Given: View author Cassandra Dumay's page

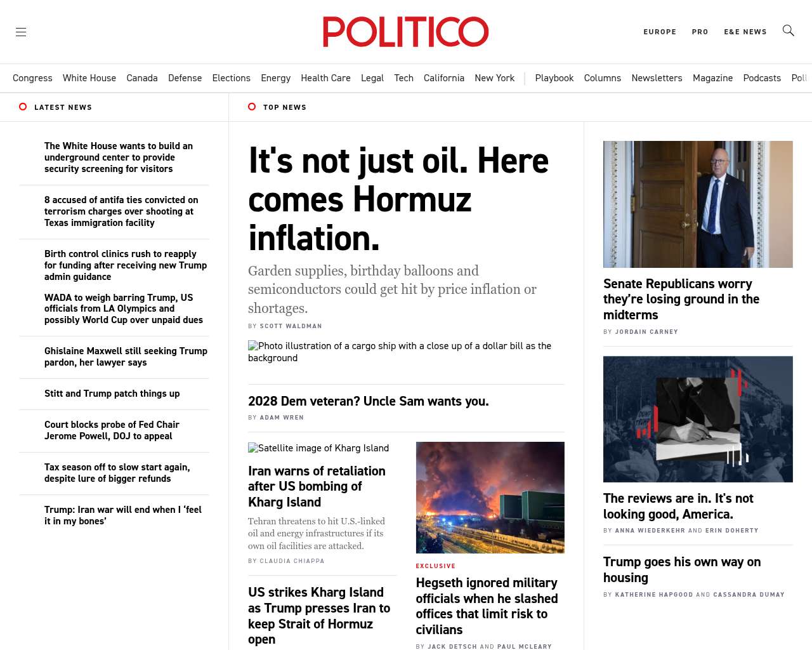Looking at the screenshot, I should pos(749,595).
